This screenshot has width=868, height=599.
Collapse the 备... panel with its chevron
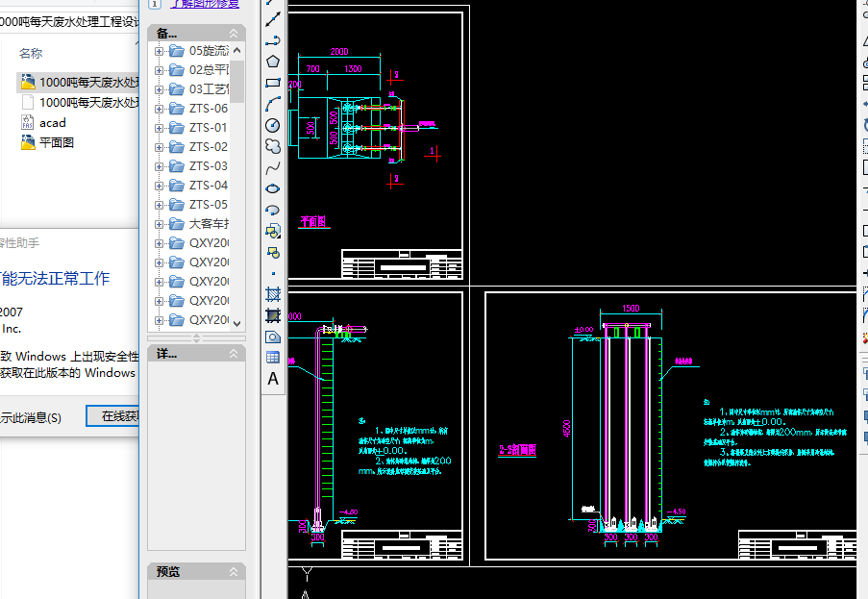(234, 34)
